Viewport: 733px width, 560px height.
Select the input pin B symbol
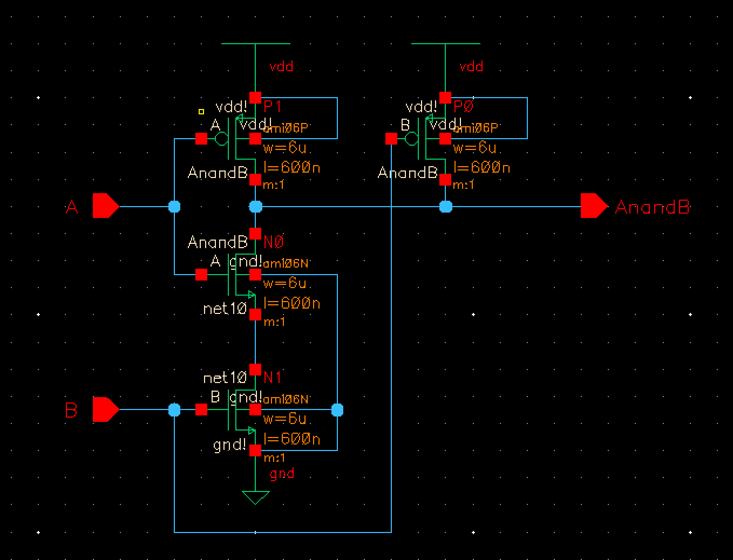pyautogui.click(x=106, y=409)
